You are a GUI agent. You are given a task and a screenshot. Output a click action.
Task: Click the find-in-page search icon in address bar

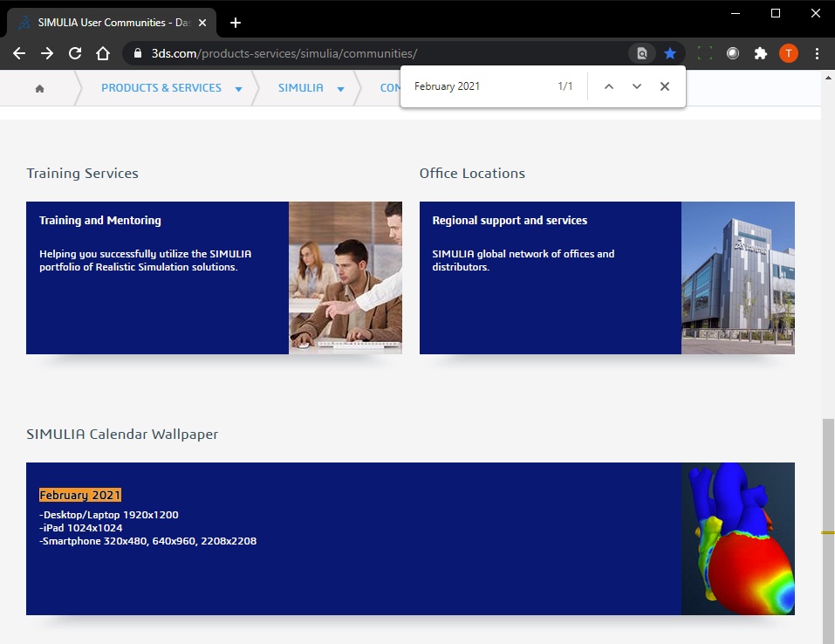[642, 53]
